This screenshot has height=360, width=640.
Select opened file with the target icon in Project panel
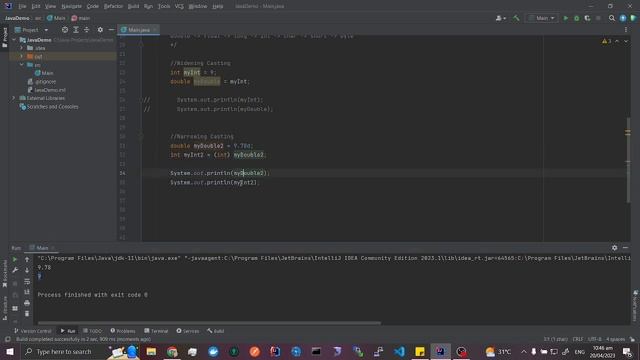[65, 30]
